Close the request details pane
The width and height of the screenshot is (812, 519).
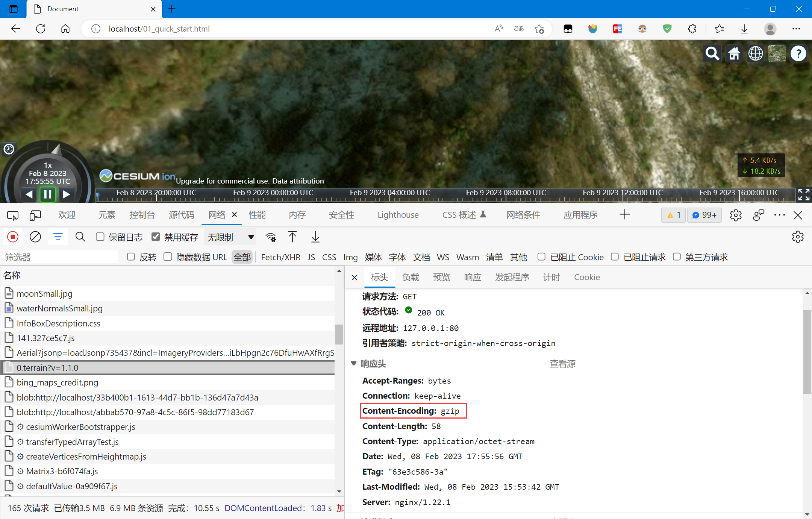tap(354, 278)
